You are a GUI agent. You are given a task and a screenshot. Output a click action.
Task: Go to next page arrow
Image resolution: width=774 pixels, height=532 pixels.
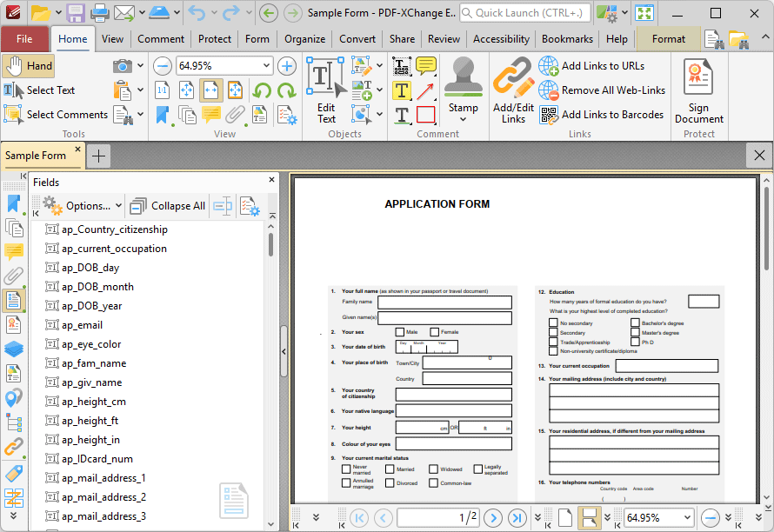pyautogui.click(x=492, y=518)
